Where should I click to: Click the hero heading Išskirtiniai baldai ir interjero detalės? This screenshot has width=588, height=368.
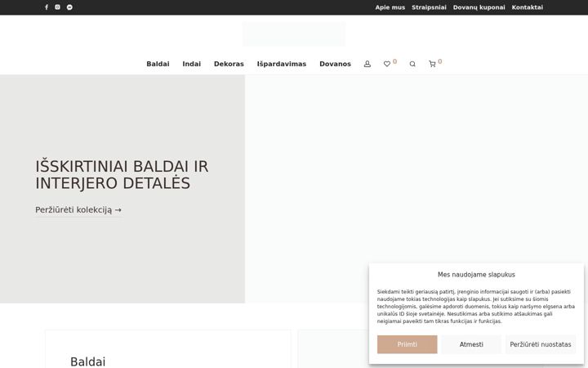122,175
